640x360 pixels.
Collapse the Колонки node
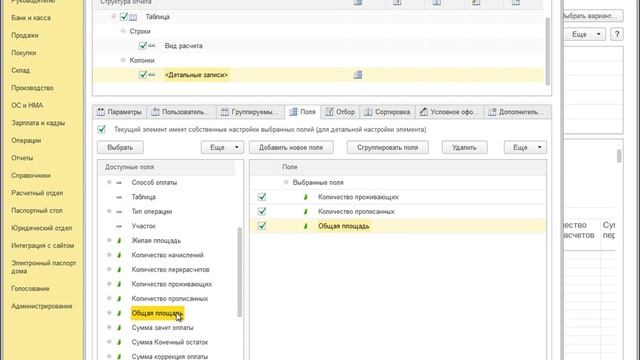[123, 60]
